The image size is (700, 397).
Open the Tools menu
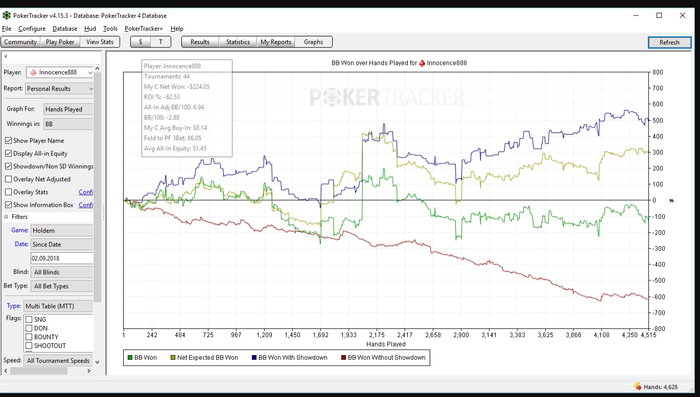110,29
